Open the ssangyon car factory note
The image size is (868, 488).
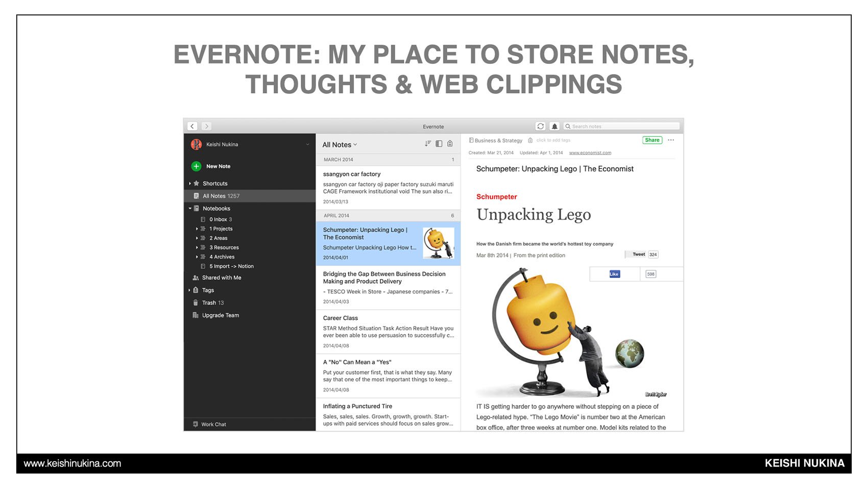coord(388,188)
